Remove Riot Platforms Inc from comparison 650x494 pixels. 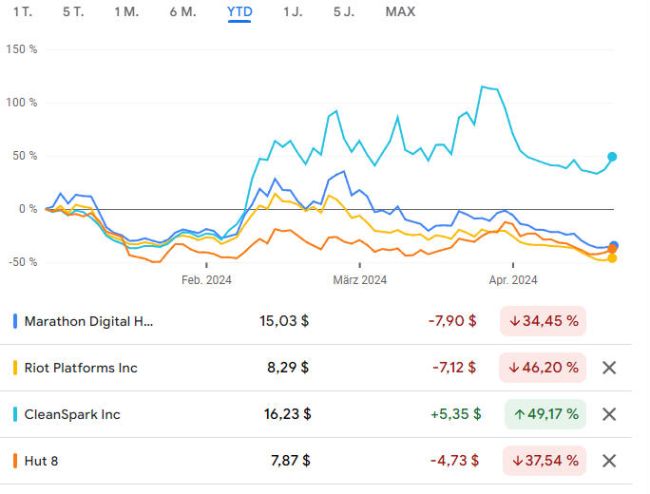point(609,368)
